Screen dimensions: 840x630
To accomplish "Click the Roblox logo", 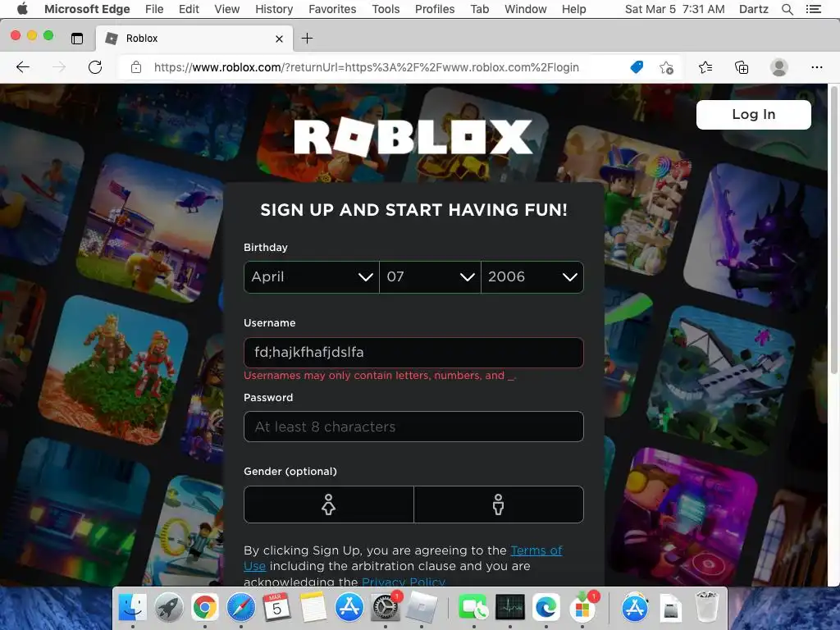I will click(x=413, y=137).
